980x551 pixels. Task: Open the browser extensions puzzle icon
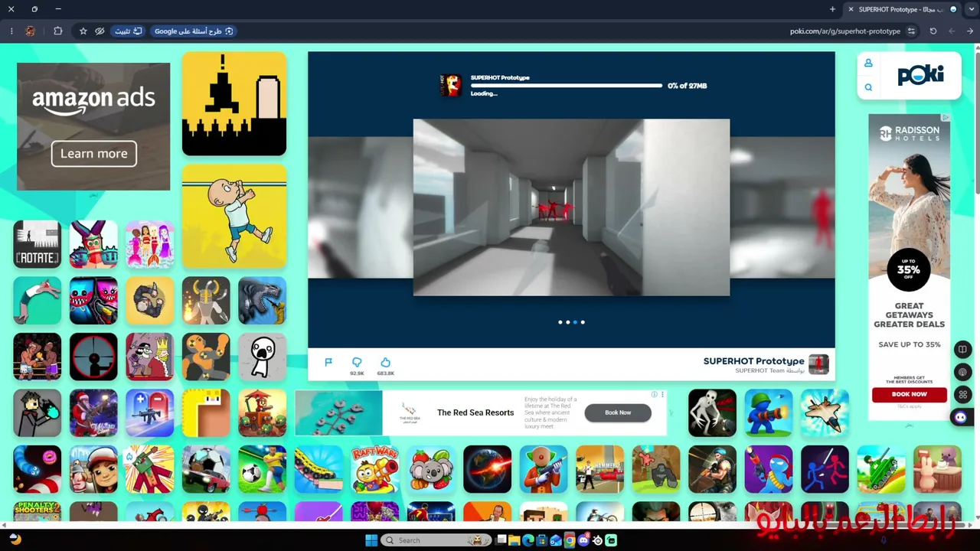[58, 31]
